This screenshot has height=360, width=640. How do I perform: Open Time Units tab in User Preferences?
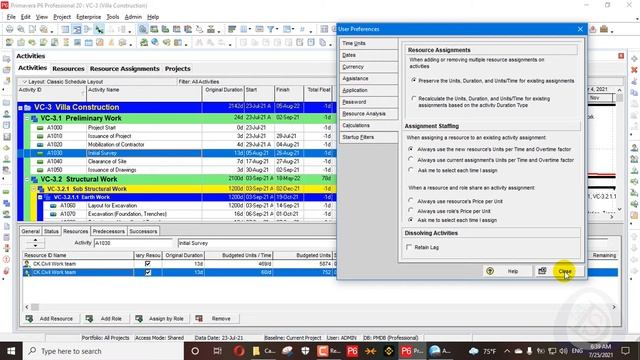tap(368, 43)
